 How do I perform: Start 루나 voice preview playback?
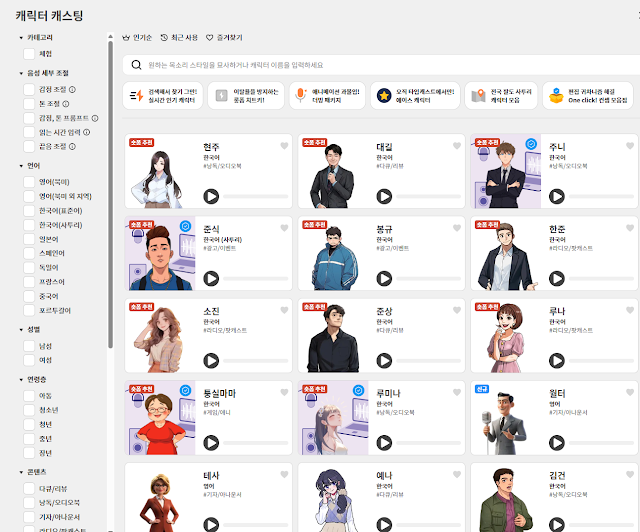pyautogui.click(x=557, y=361)
